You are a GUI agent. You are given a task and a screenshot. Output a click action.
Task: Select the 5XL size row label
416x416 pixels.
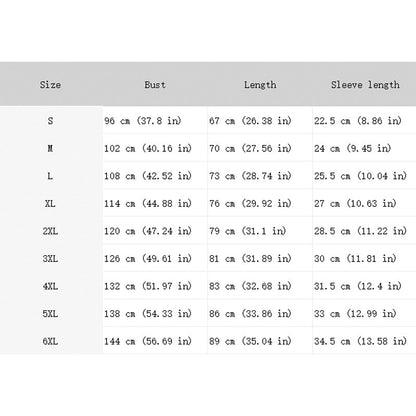[50, 314]
